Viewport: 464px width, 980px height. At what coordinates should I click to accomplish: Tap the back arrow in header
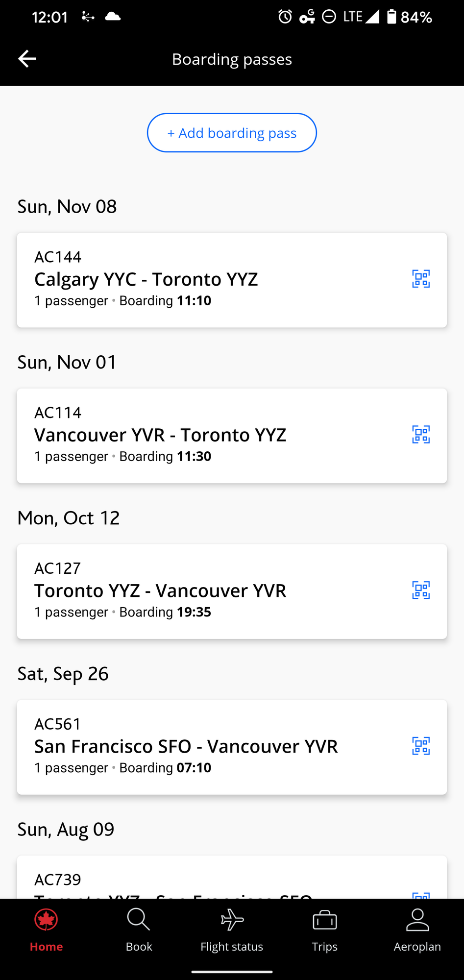pos(27,59)
